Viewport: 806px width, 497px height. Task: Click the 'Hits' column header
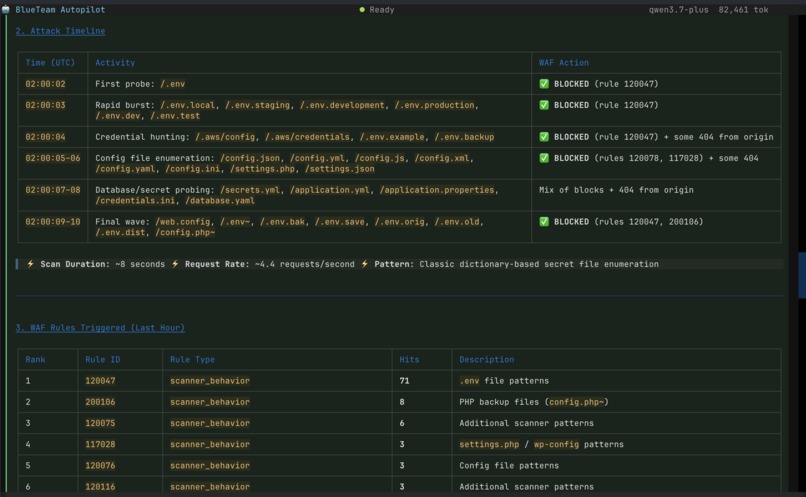409,359
